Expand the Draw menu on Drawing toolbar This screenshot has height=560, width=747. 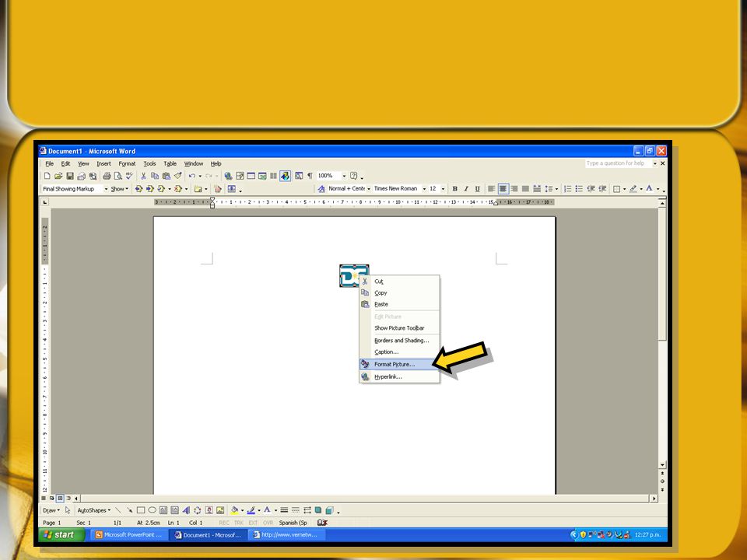(51, 510)
